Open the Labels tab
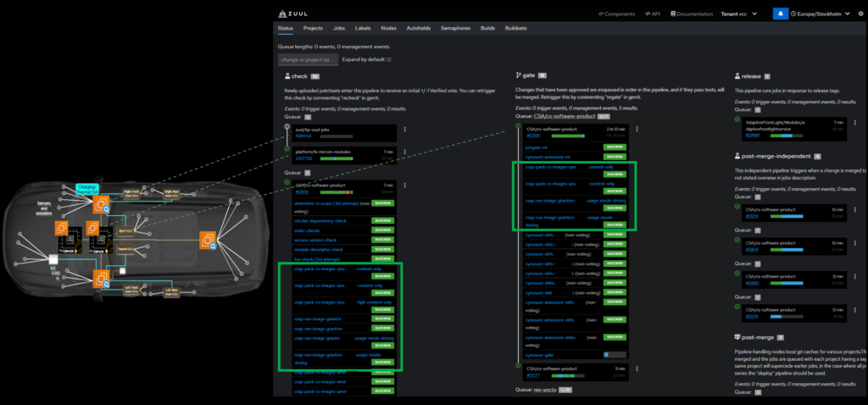 click(x=363, y=28)
